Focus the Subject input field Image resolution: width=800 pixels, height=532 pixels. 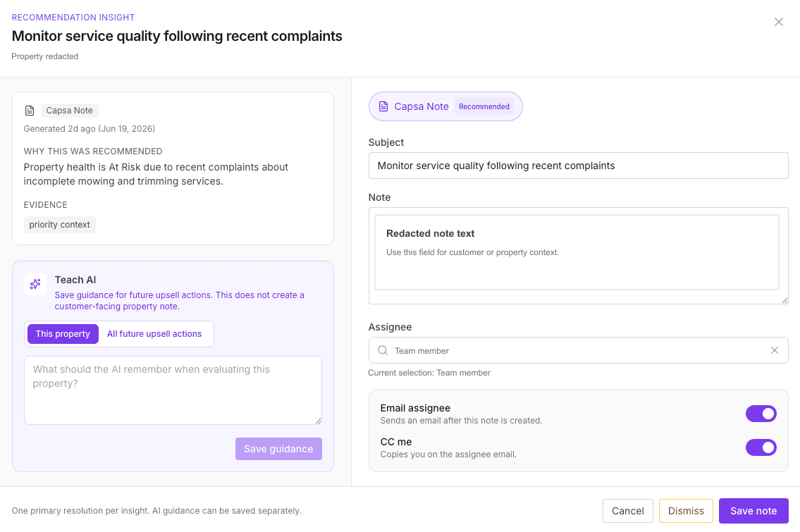tap(578, 166)
